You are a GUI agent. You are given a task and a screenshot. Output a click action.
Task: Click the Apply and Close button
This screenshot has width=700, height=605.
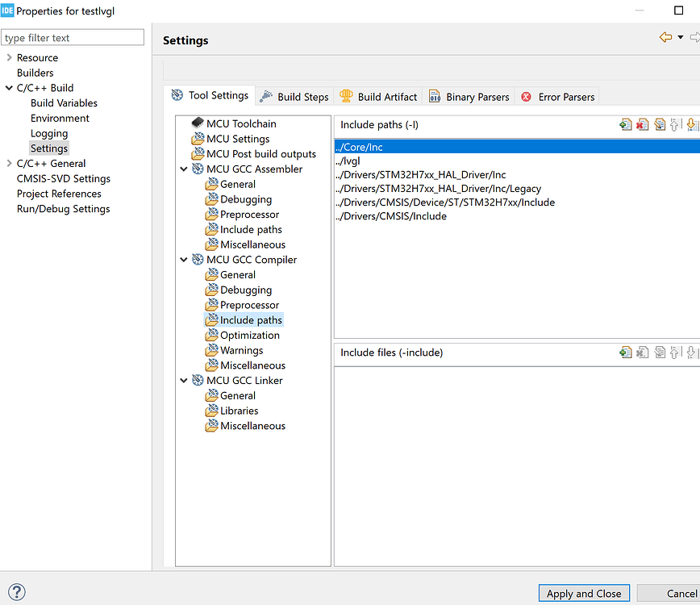[x=584, y=594]
